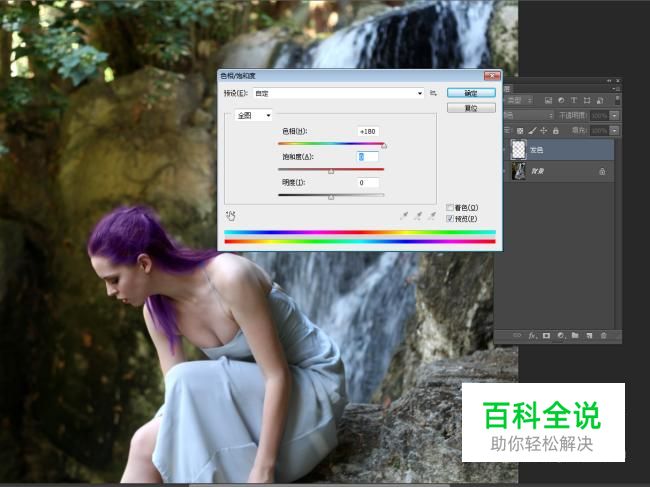Select the on-image adjustment hand tool
The width and height of the screenshot is (650, 487).
tap(231, 216)
